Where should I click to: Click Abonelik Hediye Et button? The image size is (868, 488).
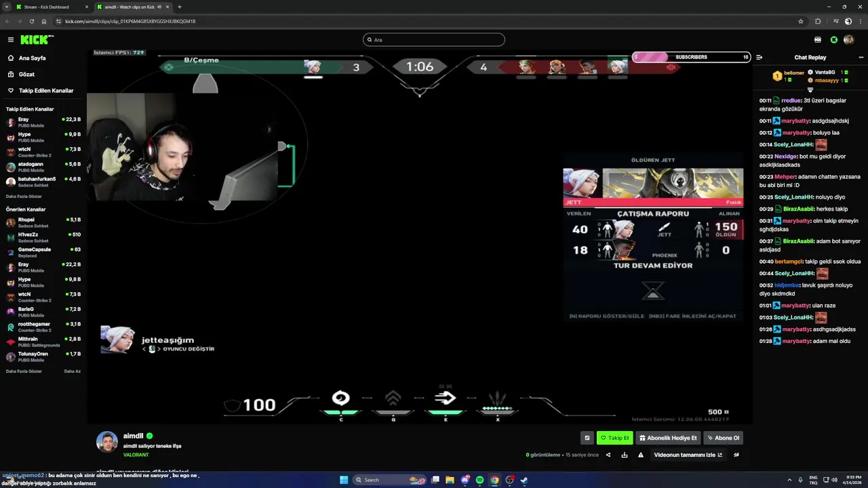[668, 438]
